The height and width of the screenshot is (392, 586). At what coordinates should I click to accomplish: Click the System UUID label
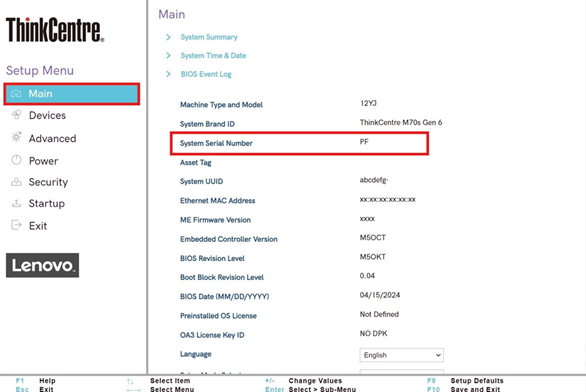(x=201, y=182)
